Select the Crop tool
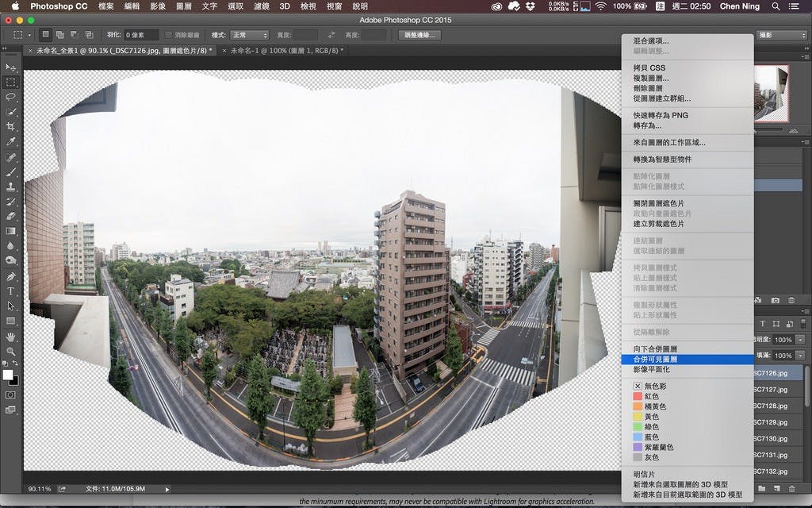Viewport: 812px width, 508px height. (11, 127)
